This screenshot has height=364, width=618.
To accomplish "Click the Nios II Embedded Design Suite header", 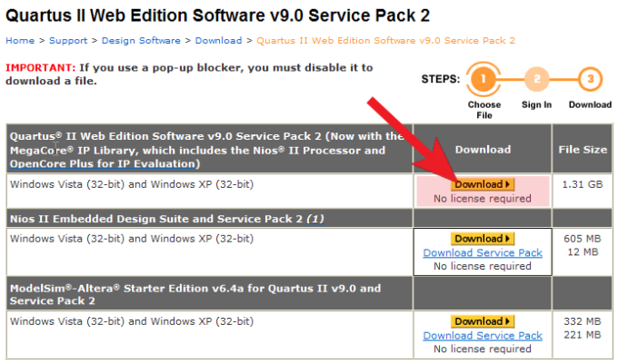I will [166, 219].
